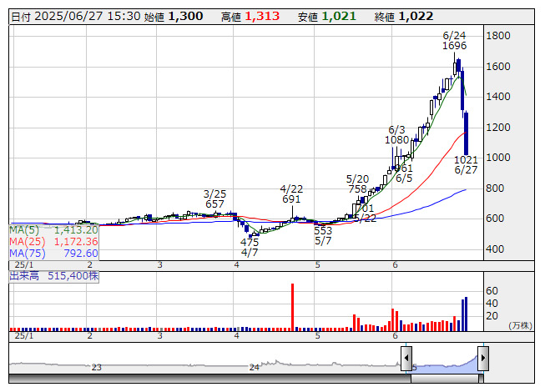Click the 4/22 high marker 691
Viewport: 545px width, 392px height.
(x=290, y=199)
